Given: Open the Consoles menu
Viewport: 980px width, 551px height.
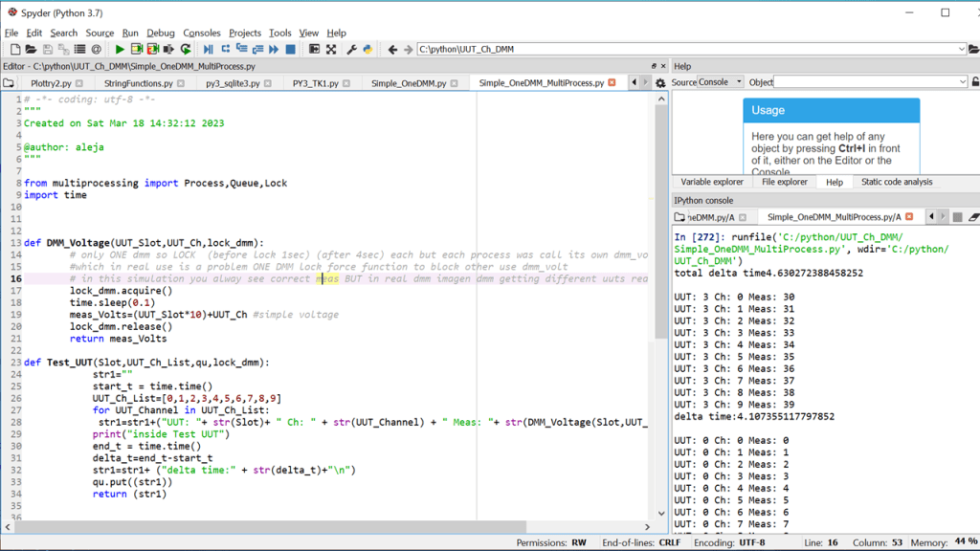Looking at the screenshot, I should (x=202, y=33).
